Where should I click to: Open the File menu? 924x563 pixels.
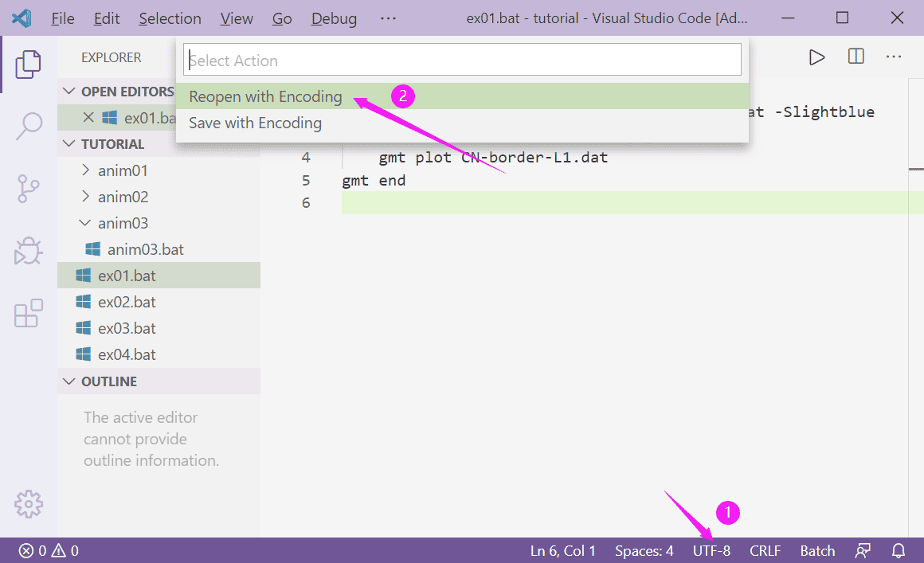click(62, 18)
